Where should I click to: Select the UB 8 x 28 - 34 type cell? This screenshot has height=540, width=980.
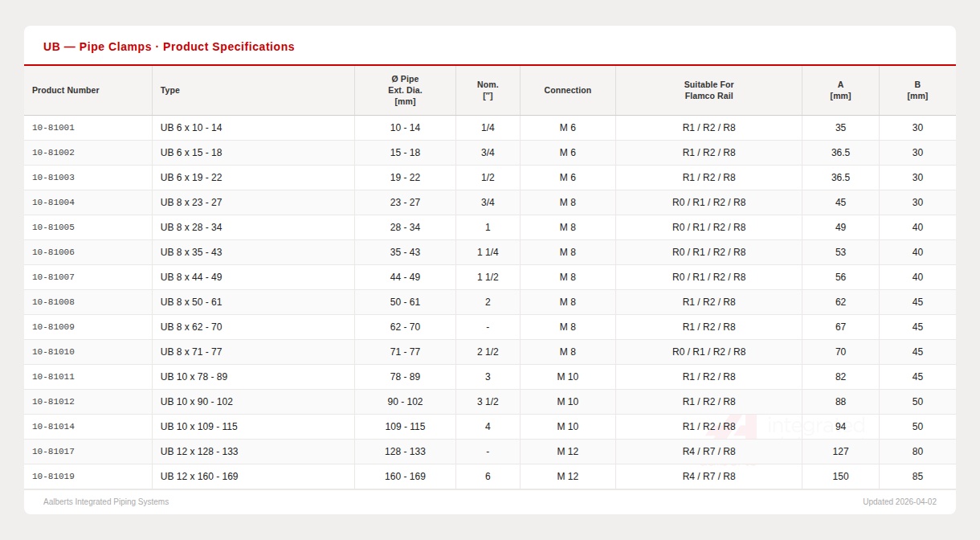click(x=191, y=227)
